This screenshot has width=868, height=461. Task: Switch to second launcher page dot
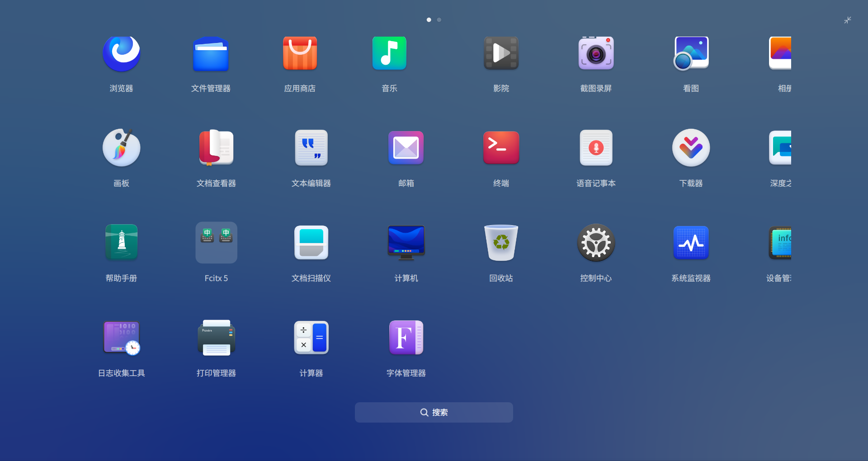click(439, 20)
